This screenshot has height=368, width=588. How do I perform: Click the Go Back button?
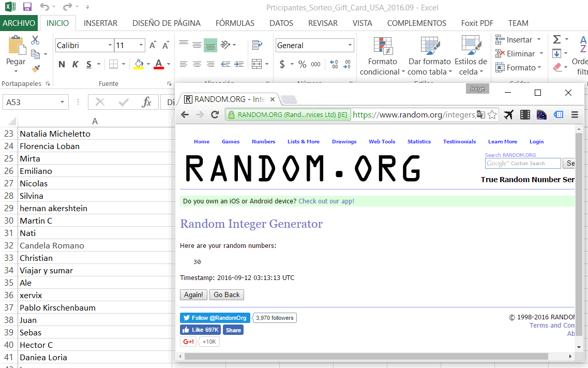(x=227, y=295)
